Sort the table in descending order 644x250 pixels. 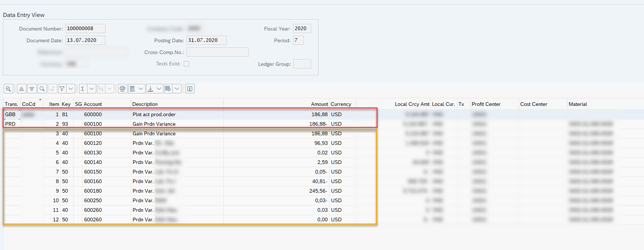[x=32, y=89]
